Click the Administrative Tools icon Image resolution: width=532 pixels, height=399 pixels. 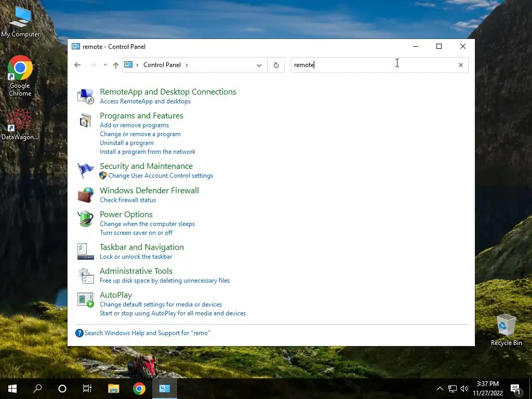tap(86, 275)
